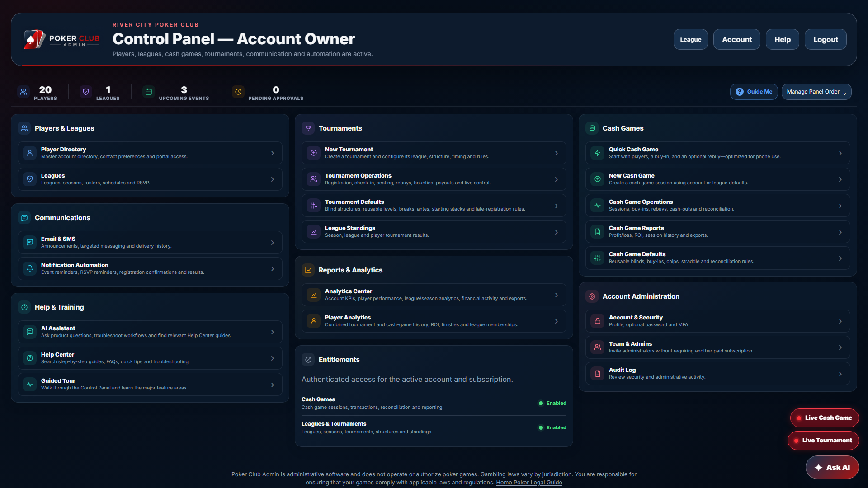Screen dimensions: 868x488
Task: Open the League header menu
Action: [x=691, y=40]
